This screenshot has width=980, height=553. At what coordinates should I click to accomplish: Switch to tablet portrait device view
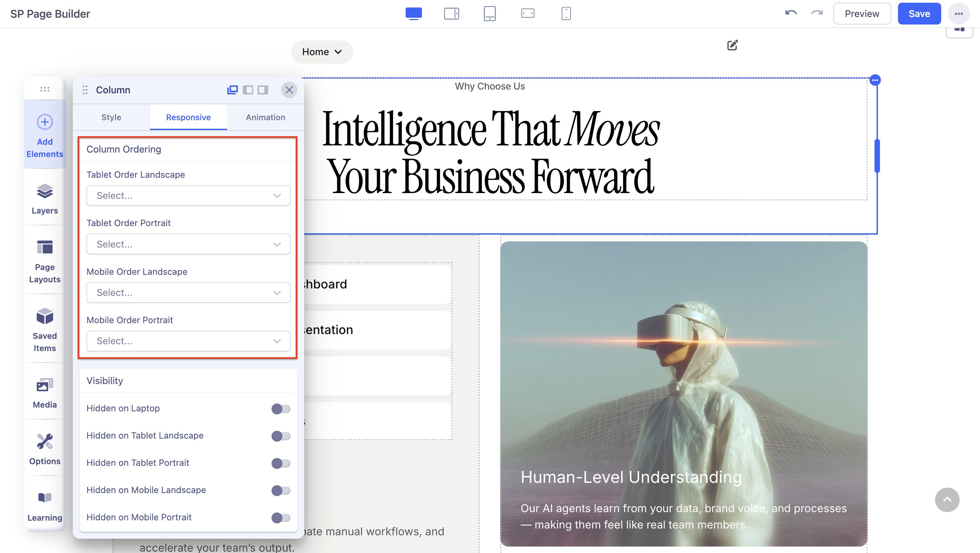click(489, 14)
